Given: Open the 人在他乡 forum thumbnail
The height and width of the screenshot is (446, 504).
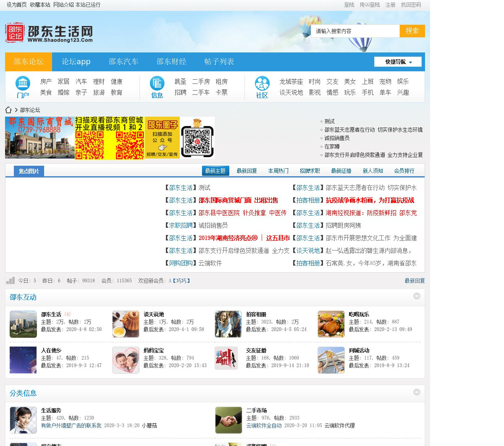Looking at the screenshot, I should click(x=23, y=360).
